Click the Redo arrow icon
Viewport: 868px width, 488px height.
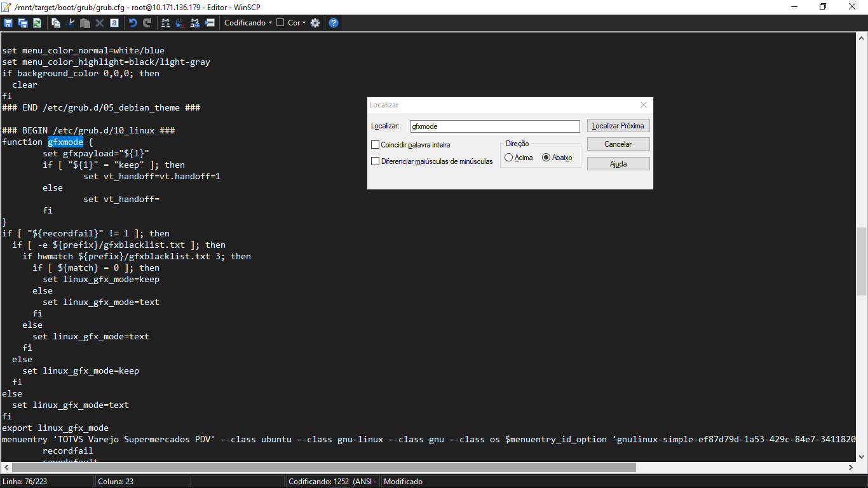pos(147,23)
